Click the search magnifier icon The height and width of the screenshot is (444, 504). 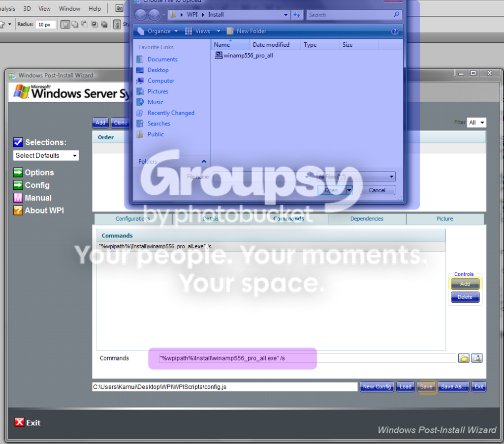tap(396, 14)
